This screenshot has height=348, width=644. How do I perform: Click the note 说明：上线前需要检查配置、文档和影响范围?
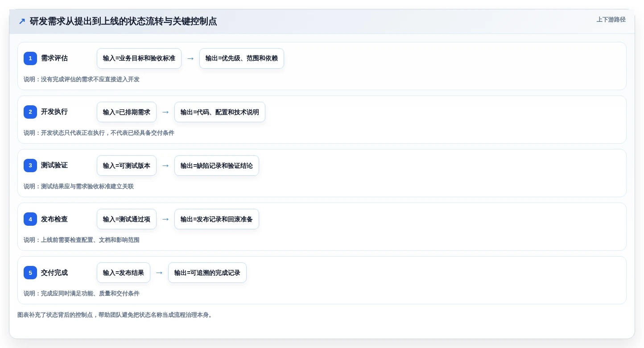[x=82, y=240]
